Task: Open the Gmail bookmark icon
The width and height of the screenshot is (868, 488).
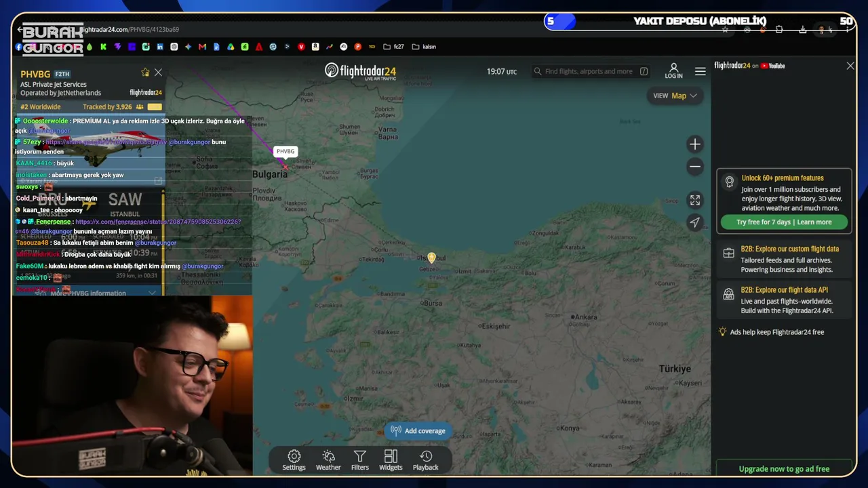Action: click(202, 47)
